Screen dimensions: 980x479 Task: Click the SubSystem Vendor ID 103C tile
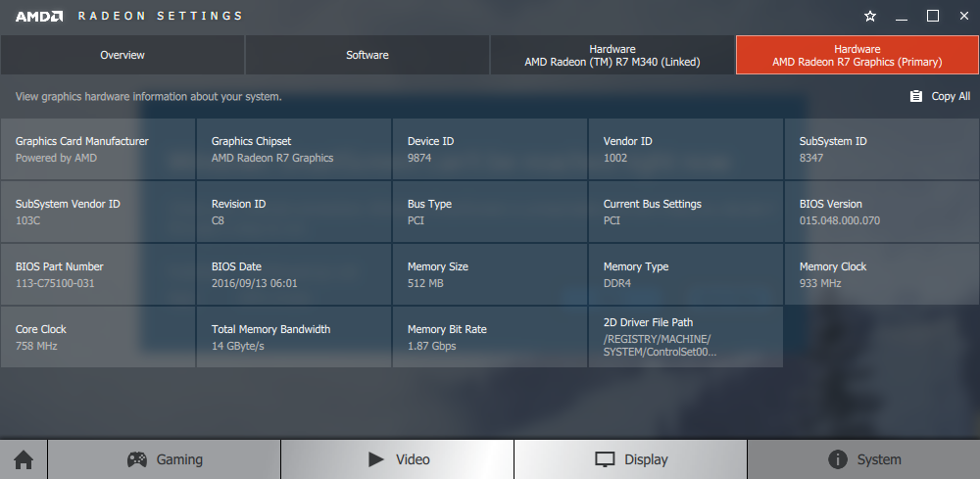click(x=97, y=212)
